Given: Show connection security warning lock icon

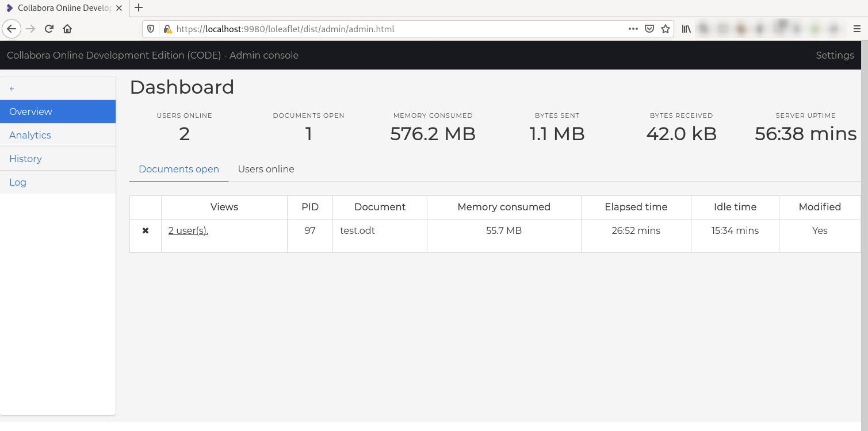Looking at the screenshot, I should (167, 29).
